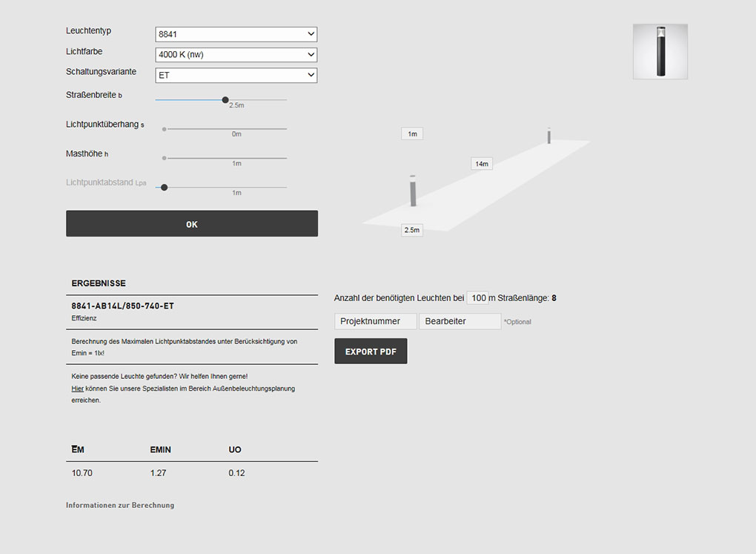
Task: Click the Lichtpunktabstand slider handle
Action: (x=165, y=188)
